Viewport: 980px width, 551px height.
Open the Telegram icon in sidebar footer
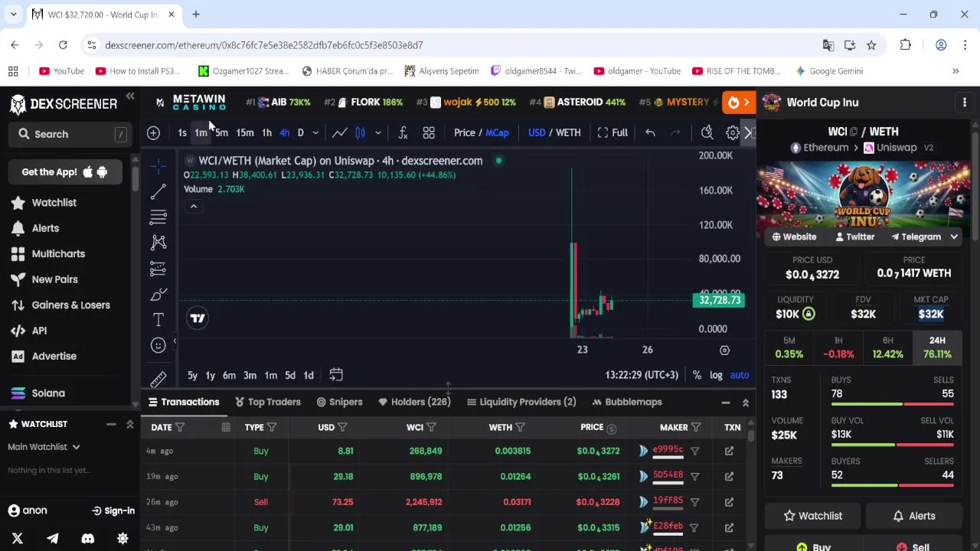click(x=53, y=539)
